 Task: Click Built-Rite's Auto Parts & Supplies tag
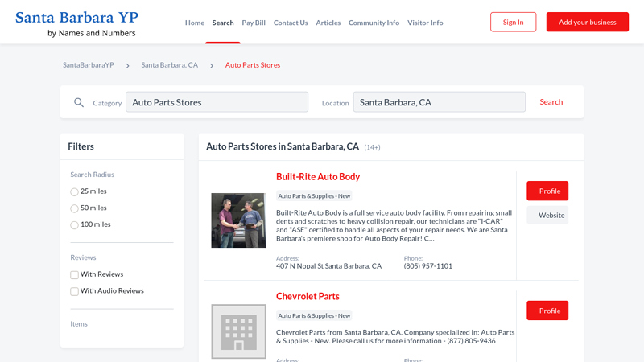tap(314, 195)
